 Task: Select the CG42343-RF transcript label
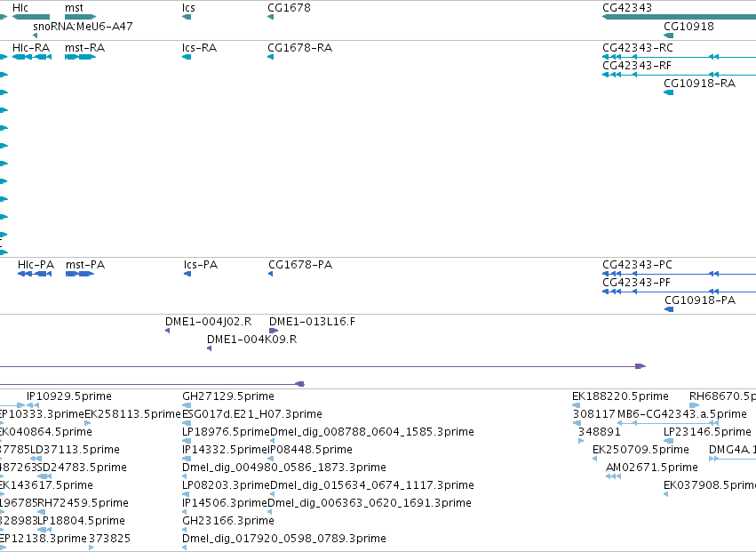click(636, 66)
